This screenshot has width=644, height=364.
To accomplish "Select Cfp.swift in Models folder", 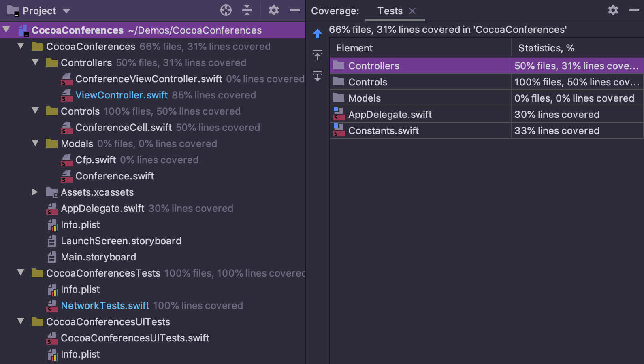I will (96, 160).
